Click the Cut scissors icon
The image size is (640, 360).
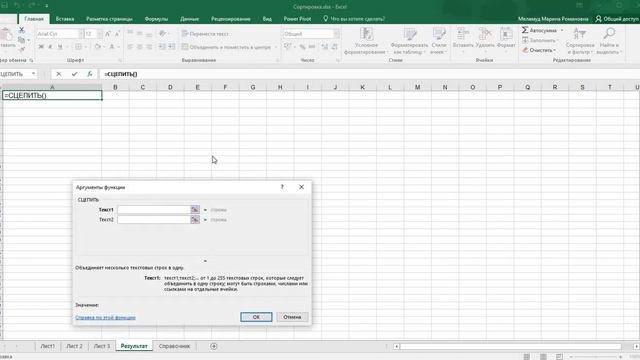(22, 30)
